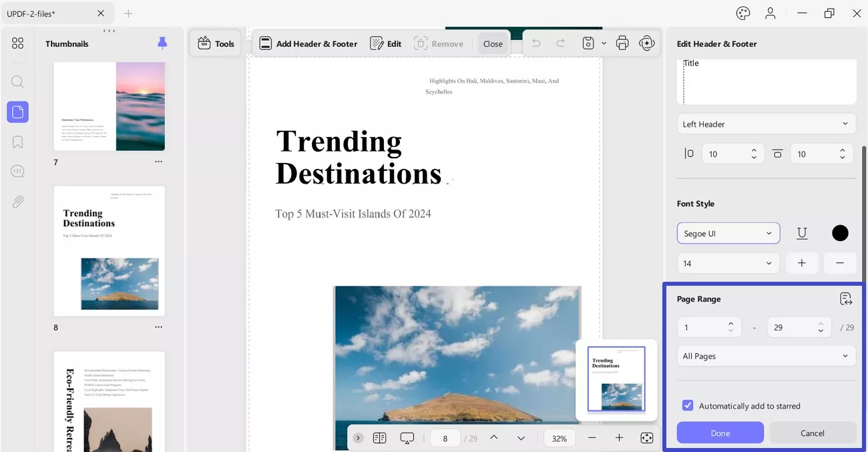Viewport: 868px width, 452px height.
Task: Expand the save options arrow
Action: coord(604,43)
